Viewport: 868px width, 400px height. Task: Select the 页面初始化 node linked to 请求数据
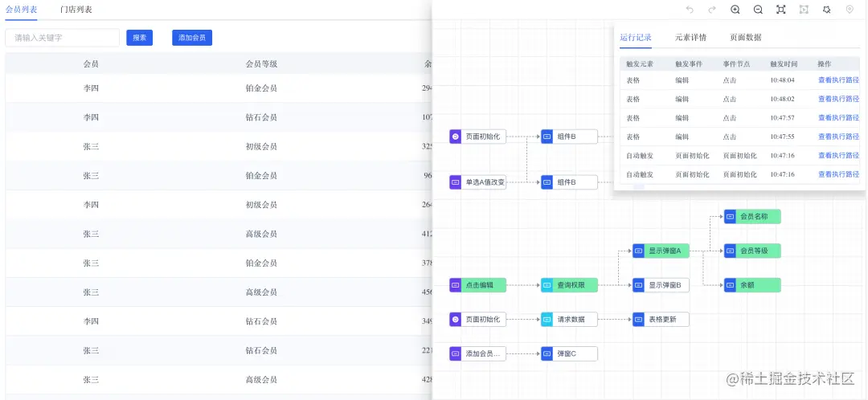tap(477, 319)
